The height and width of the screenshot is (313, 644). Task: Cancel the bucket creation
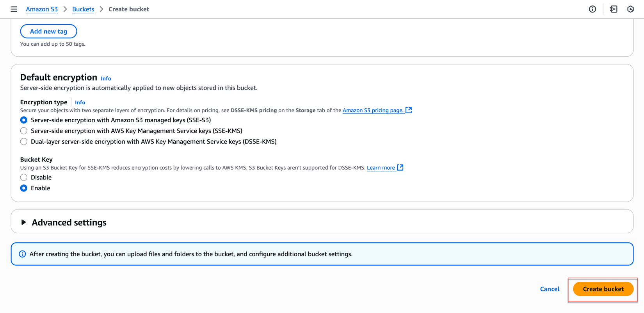point(550,289)
